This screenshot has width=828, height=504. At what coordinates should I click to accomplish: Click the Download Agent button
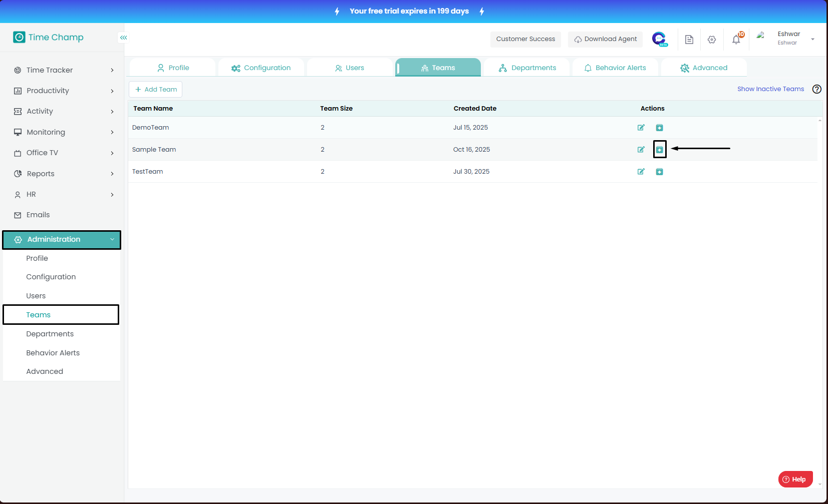pyautogui.click(x=605, y=39)
